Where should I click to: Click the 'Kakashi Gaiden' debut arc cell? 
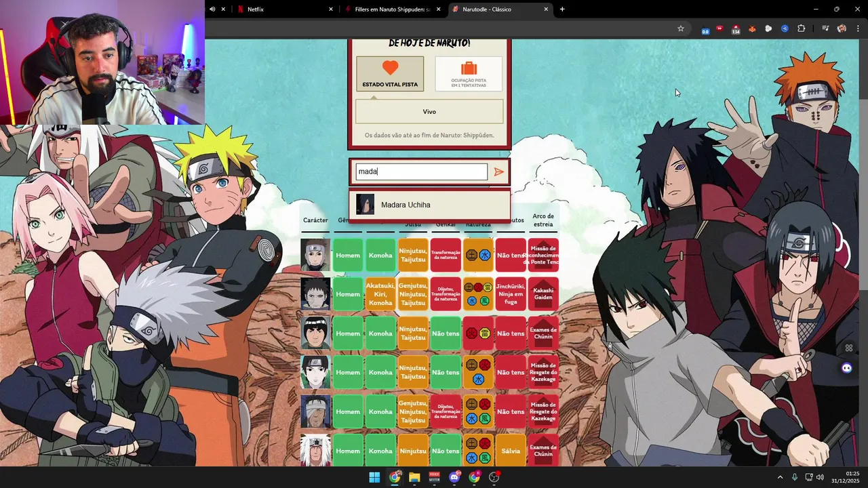coord(543,294)
